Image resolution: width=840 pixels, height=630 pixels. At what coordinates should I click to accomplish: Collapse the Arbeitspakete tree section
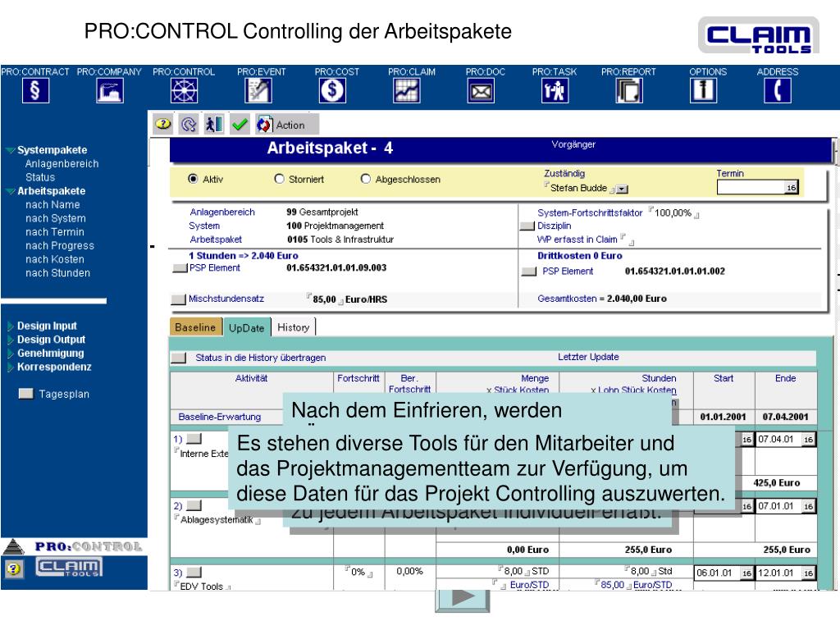point(10,191)
